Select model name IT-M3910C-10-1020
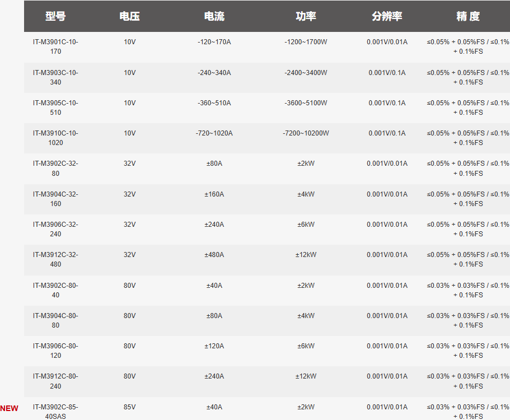510x420 pixels. tap(55, 138)
